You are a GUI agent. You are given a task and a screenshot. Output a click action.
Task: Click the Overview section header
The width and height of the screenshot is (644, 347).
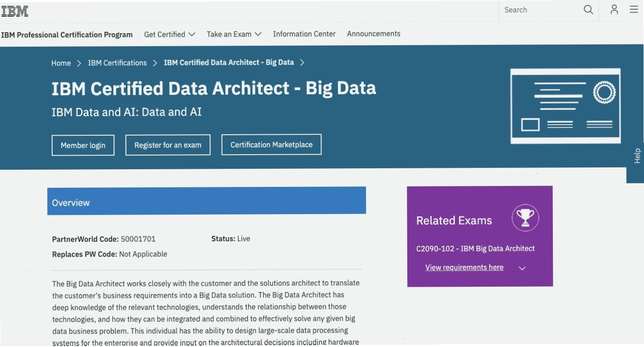[x=206, y=201]
